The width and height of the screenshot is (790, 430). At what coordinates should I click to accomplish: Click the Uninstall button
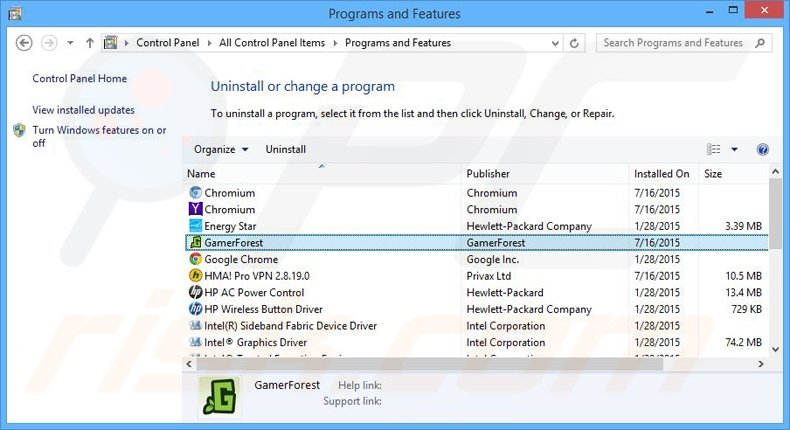pyautogui.click(x=286, y=149)
